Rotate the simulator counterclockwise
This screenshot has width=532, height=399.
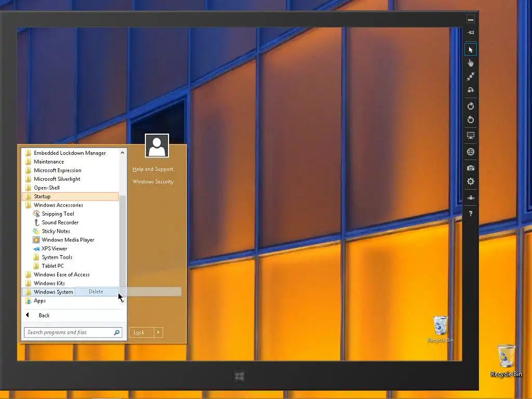click(471, 119)
